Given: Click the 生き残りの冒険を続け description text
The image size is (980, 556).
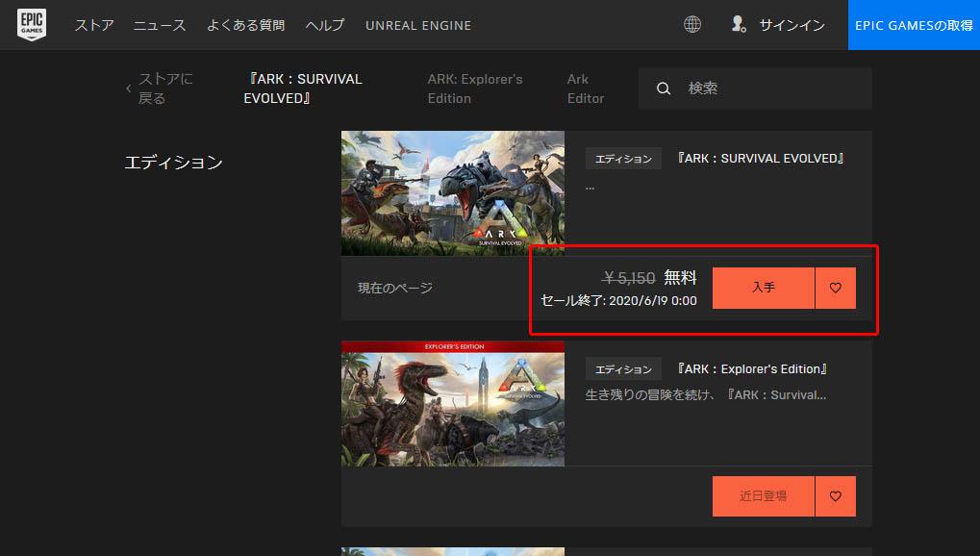Looking at the screenshot, I should coord(706,395).
